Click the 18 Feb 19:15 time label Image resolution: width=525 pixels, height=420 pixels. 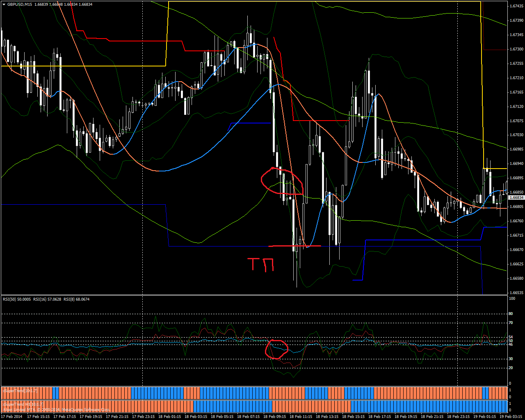(406, 416)
